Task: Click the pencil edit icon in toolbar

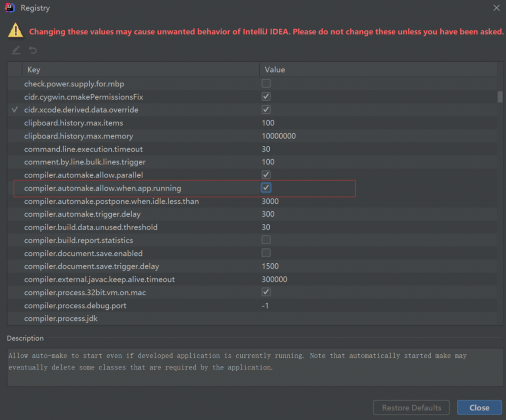Action: coord(16,50)
